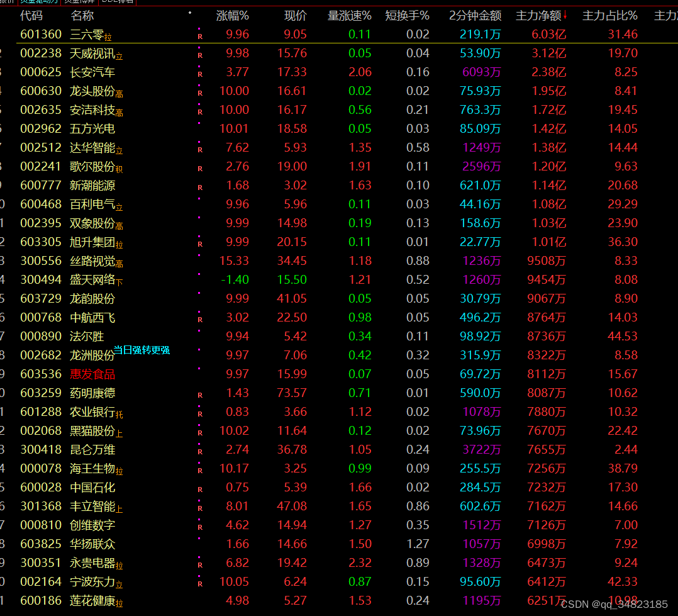
Task: Click the R marker on the 长安汽车 row
Action: pyautogui.click(x=200, y=74)
